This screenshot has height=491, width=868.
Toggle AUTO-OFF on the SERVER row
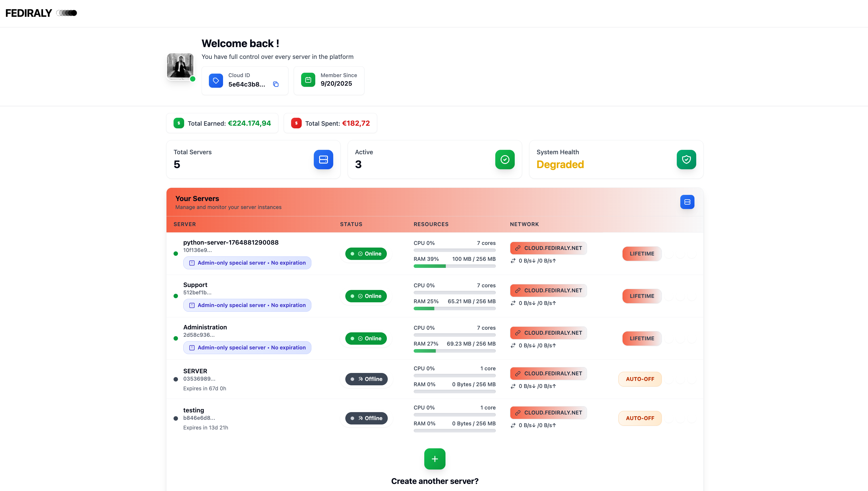640,379
